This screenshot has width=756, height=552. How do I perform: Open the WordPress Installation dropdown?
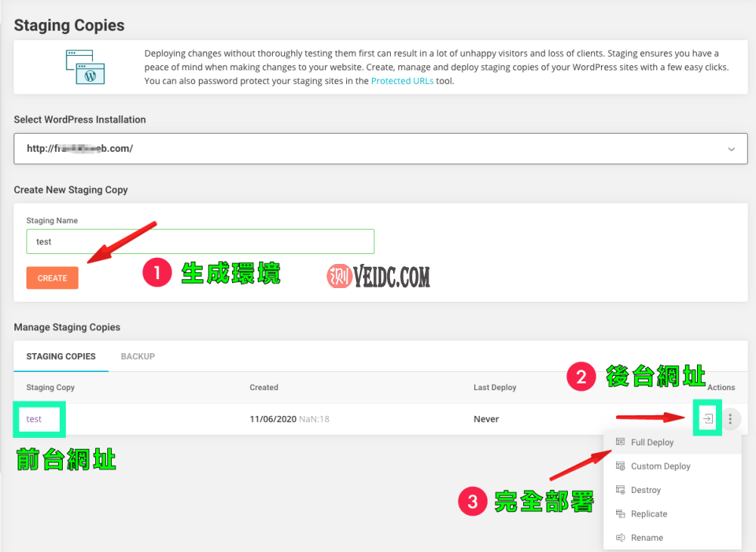click(378, 148)
